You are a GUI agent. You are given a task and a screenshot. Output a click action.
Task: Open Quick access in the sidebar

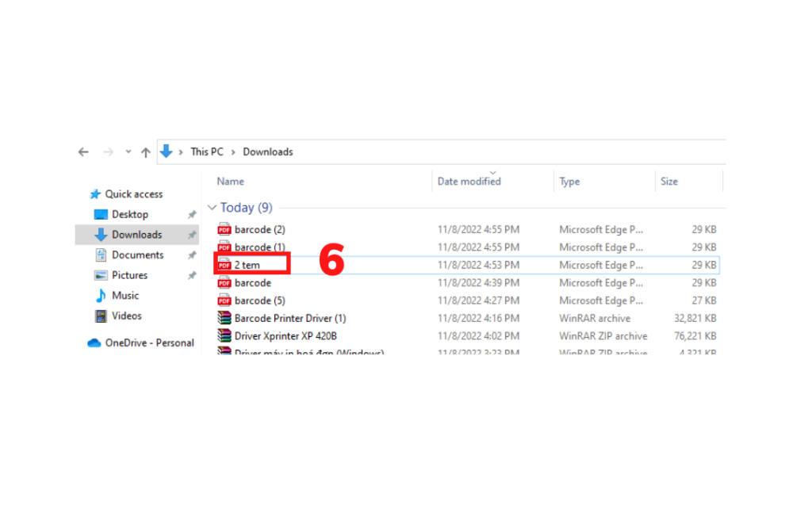pos(133,194)
